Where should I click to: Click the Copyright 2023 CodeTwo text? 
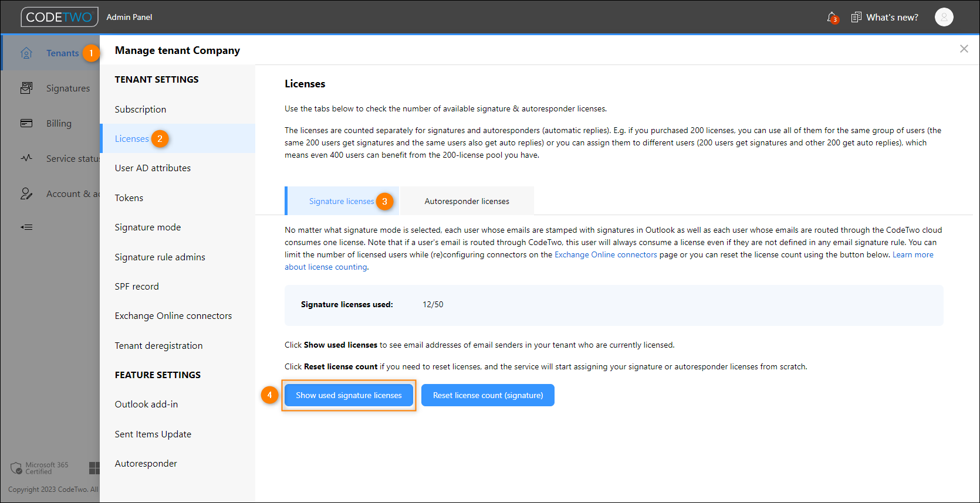53,490
